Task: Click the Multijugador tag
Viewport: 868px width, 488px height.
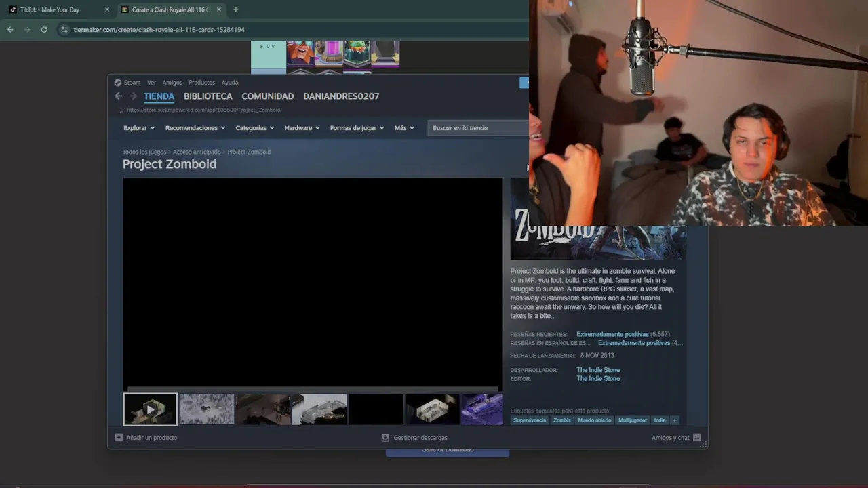Action: click(x=633, y=420)
